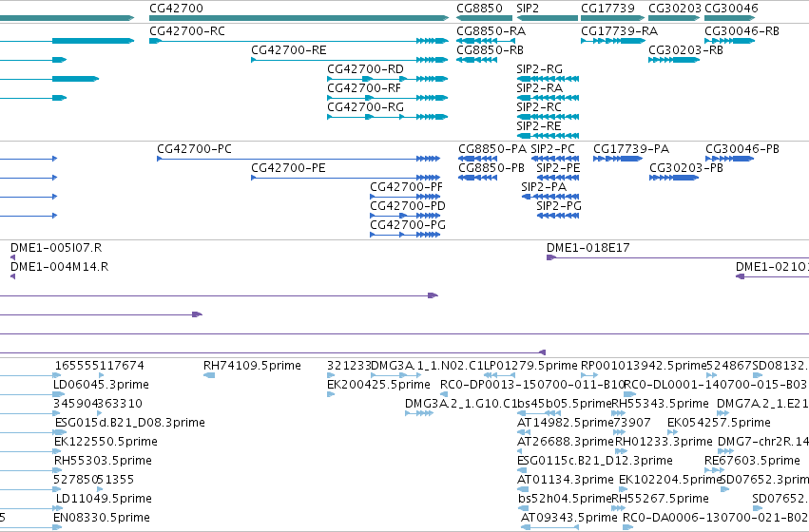
Task: Select protein CG17739-PA
Action: click(618, 159)
